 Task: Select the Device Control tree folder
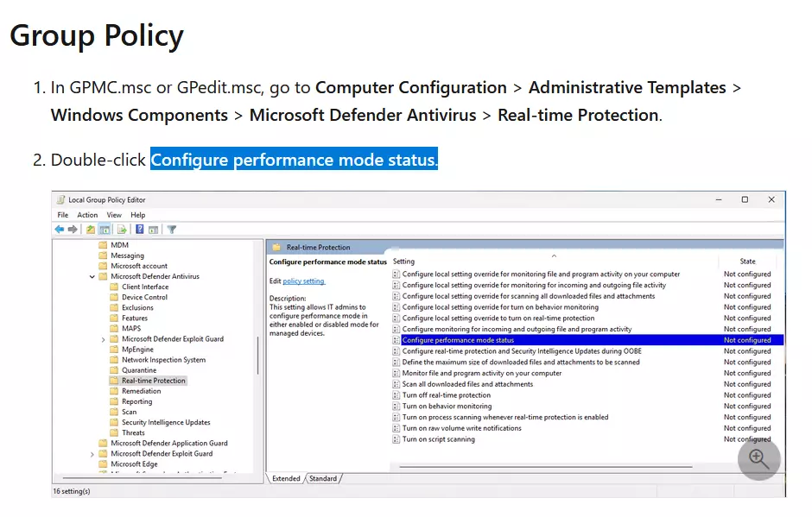pos(144,297)
